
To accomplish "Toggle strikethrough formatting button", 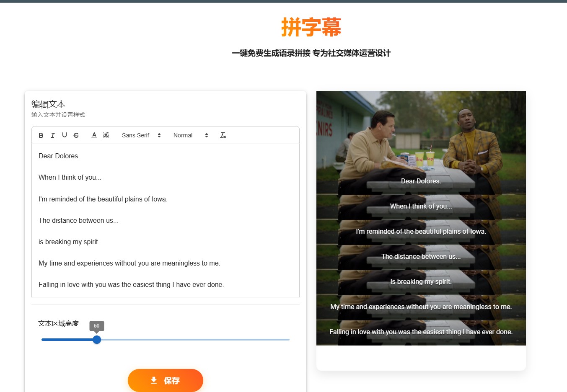I will (x=76, y=135).
